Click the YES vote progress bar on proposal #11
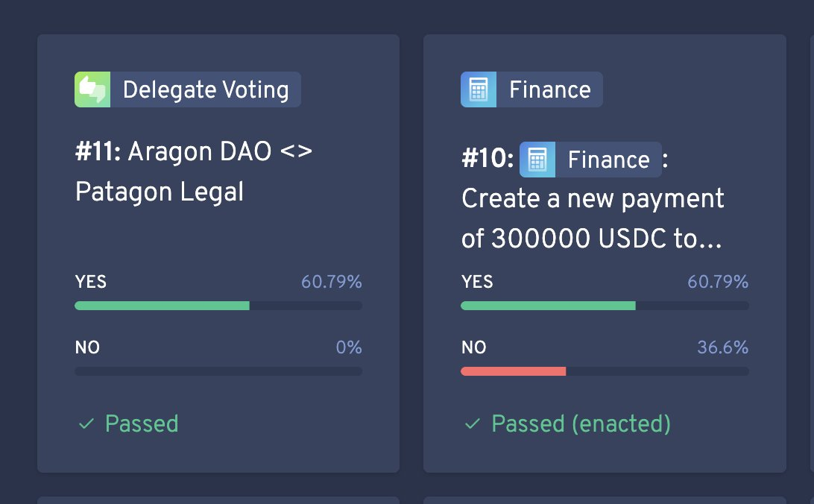 [218, 306]
